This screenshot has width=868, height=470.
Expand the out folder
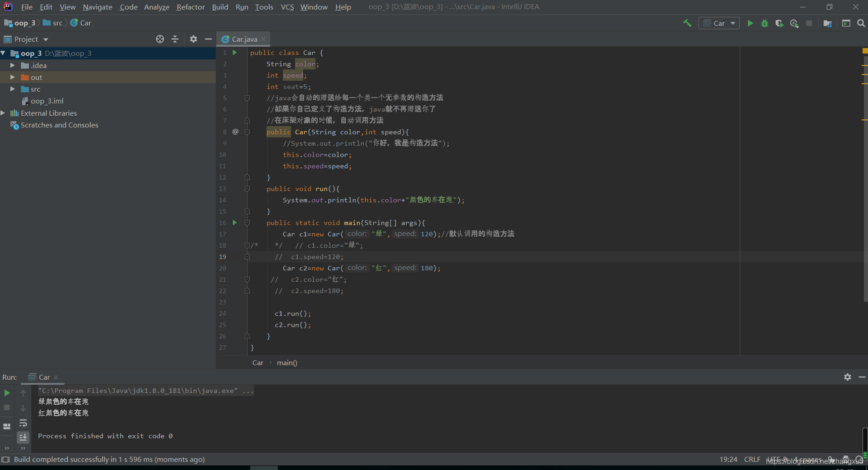(x=13, y=77)
